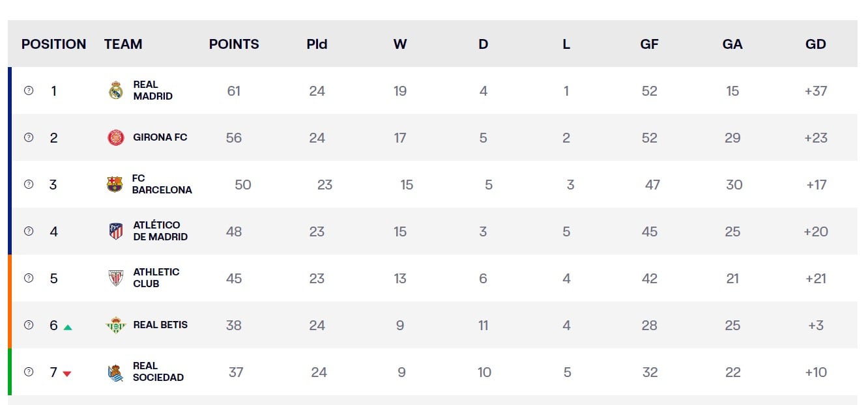The width and height of the screenshot is (868, 405).
Task: Click the Athletic Club crest
Action: pos(116,278)
